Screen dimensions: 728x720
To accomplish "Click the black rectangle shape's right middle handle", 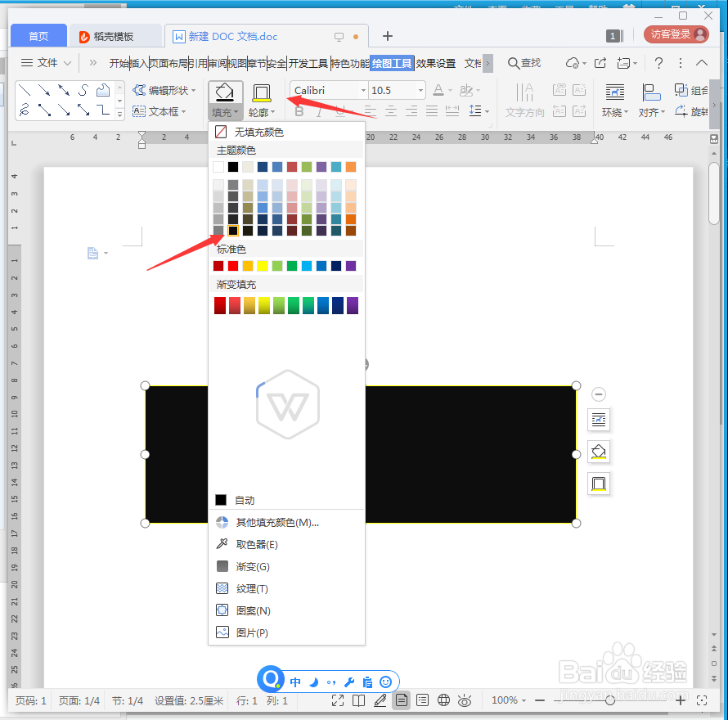I will click(x=576, y=454).
